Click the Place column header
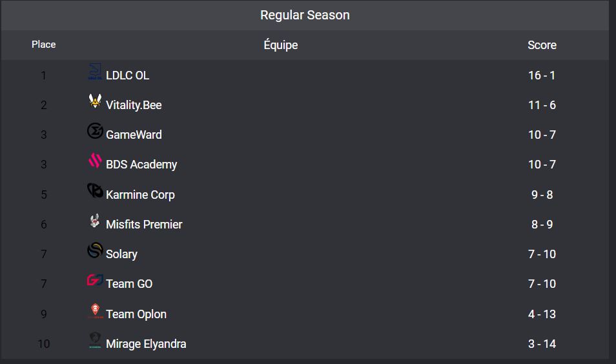This screenshot has height=364, width=616. click(44, 45)
